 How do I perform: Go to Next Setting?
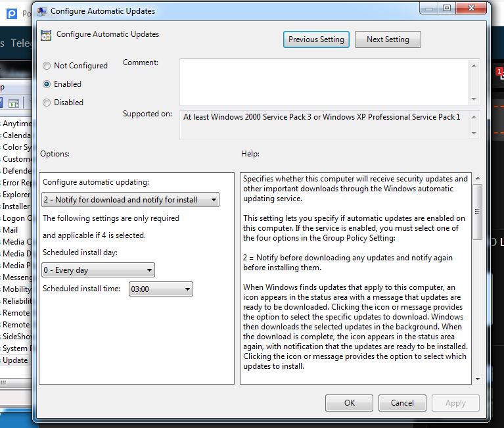pyautogui.click(x=388, y=39)
